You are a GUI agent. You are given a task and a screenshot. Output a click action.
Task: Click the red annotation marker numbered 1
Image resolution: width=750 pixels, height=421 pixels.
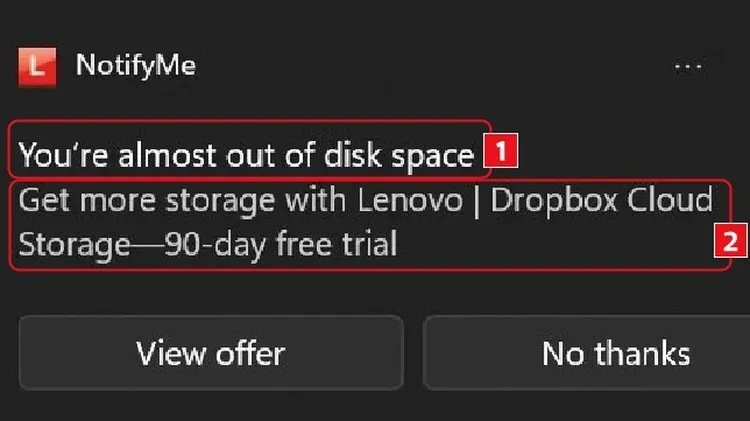tap(500, 153)
